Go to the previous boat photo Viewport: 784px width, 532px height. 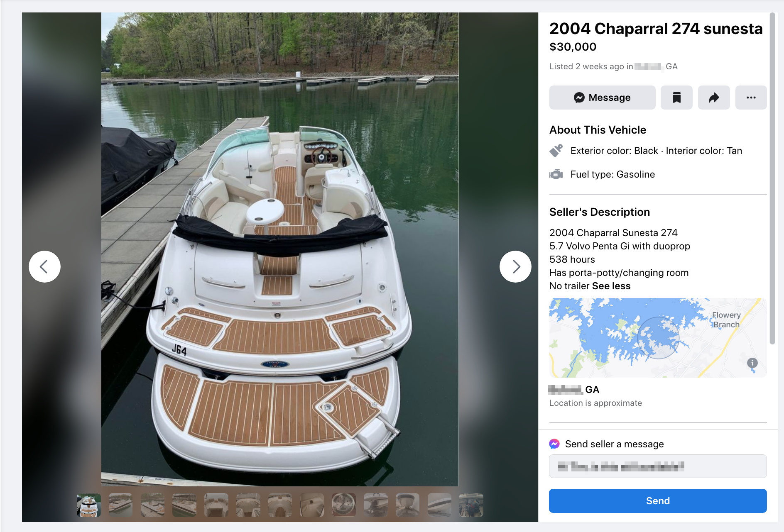(44, 266)
